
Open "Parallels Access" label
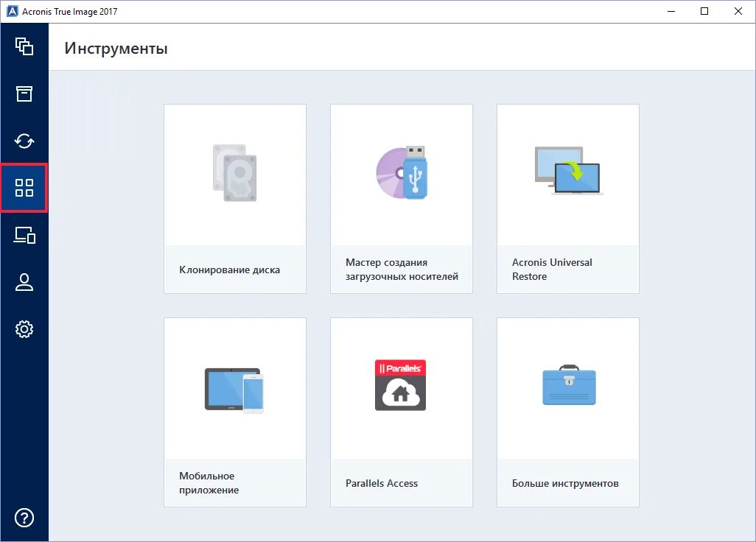[382, 483]
